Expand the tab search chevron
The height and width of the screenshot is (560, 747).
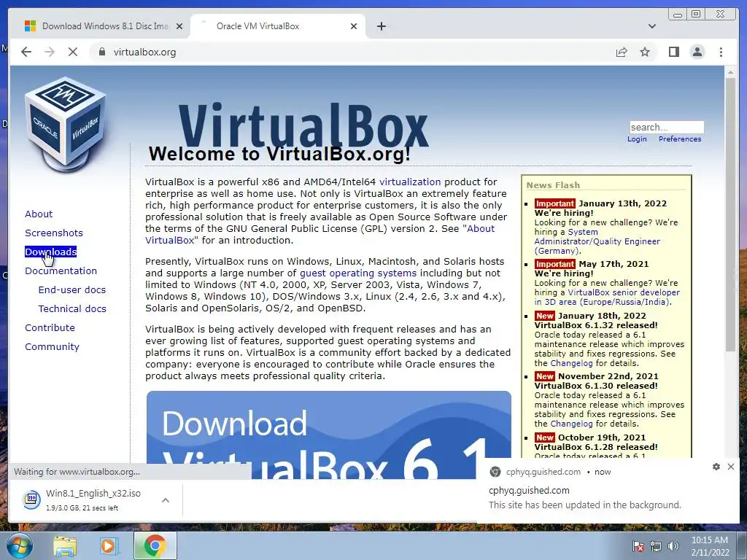pos(651,26)
